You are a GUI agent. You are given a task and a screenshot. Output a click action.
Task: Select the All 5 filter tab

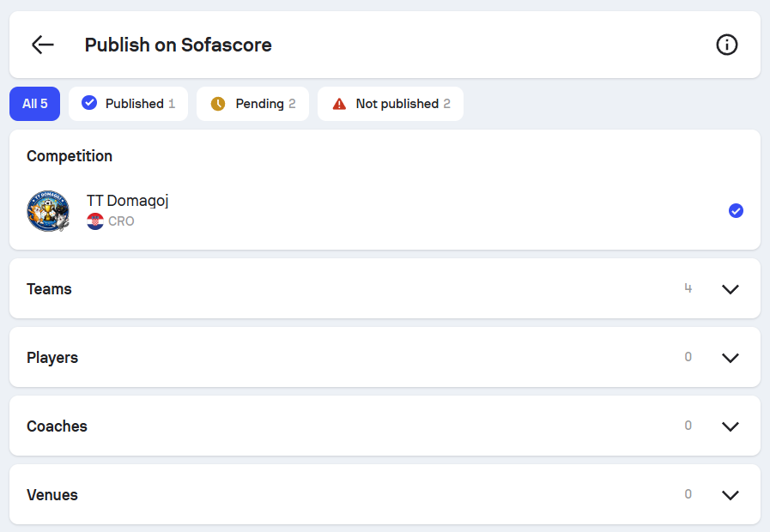point(35,104)
